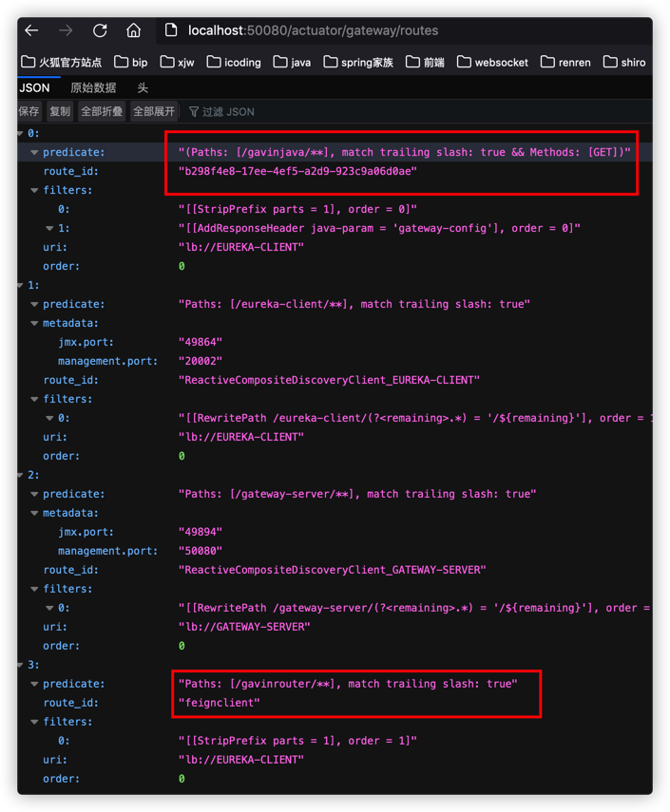
Task: Collapse filters under route 2
Action: pyautogui.click(x=34, y=590)
